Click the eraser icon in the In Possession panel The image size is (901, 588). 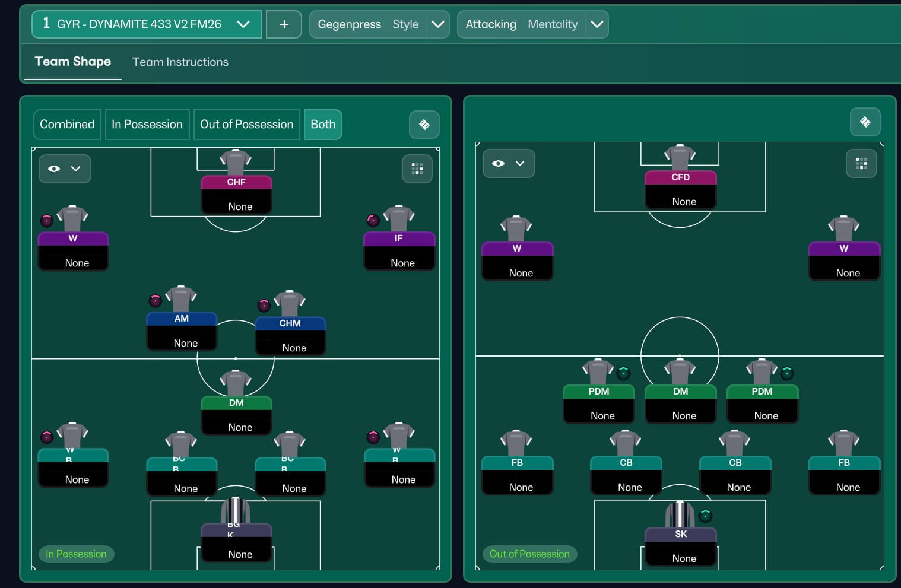[424, 125]
